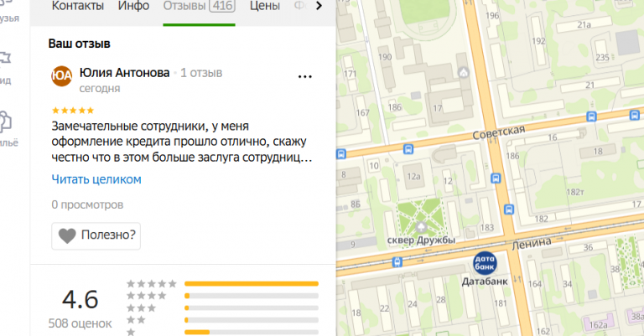Click building 192 on the map
Viewport: 644px width, 336px height.
coord(538,41)
